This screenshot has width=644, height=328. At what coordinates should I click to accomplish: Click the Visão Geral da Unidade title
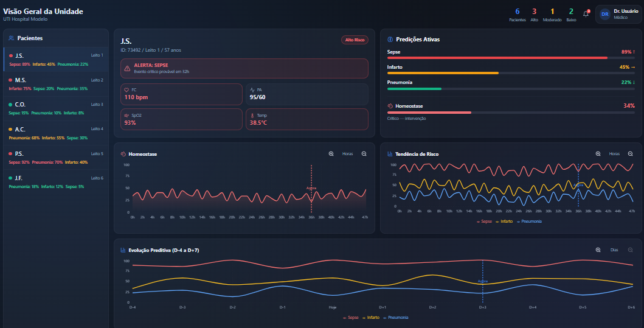[43, 12]
